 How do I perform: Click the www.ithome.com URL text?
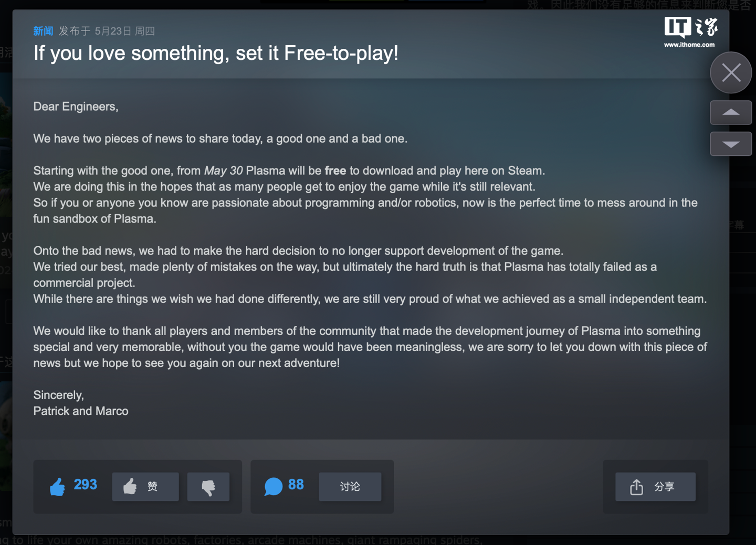click(x=689, y=45)
